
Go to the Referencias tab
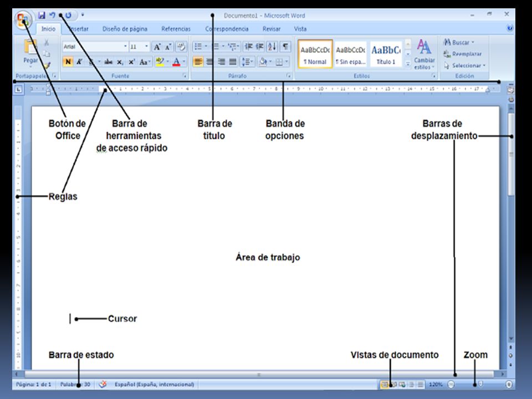coord(176,29)
